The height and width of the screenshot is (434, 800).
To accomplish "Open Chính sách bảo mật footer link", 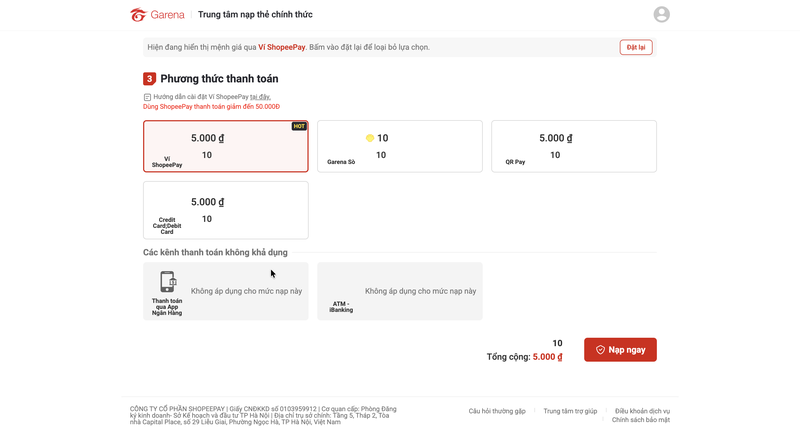I will coord(641,420).
